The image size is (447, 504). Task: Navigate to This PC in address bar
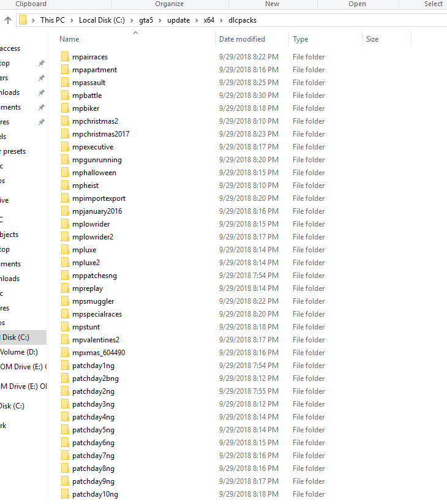pos(53,20)
